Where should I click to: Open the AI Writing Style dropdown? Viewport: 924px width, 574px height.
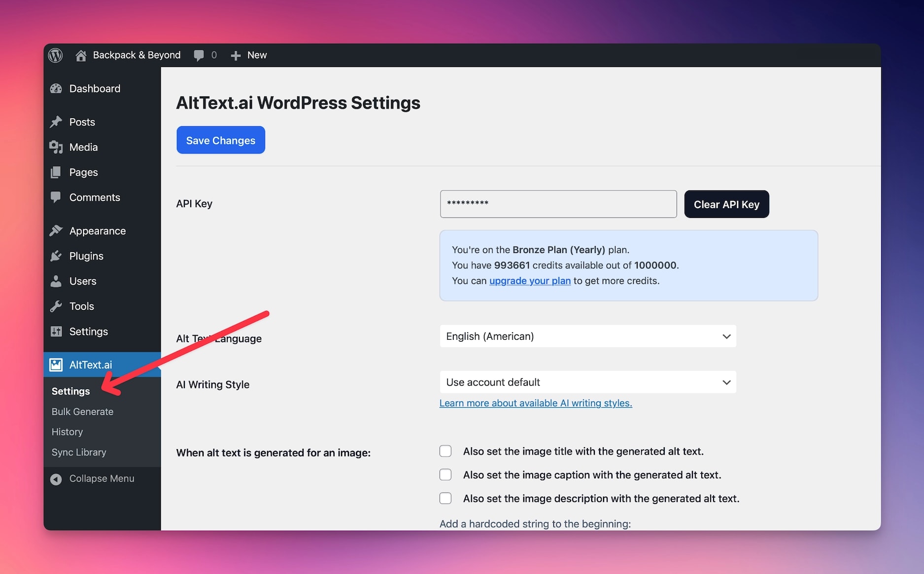point(588,382)
